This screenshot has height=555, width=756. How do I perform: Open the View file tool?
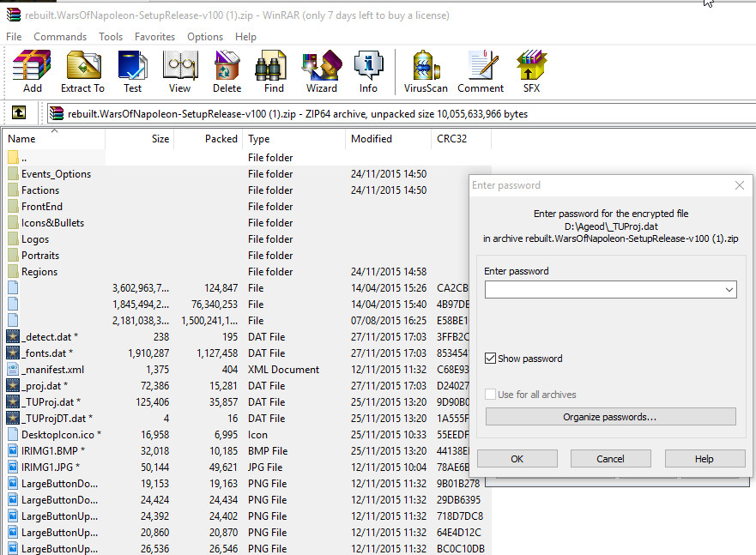[179, 71]
